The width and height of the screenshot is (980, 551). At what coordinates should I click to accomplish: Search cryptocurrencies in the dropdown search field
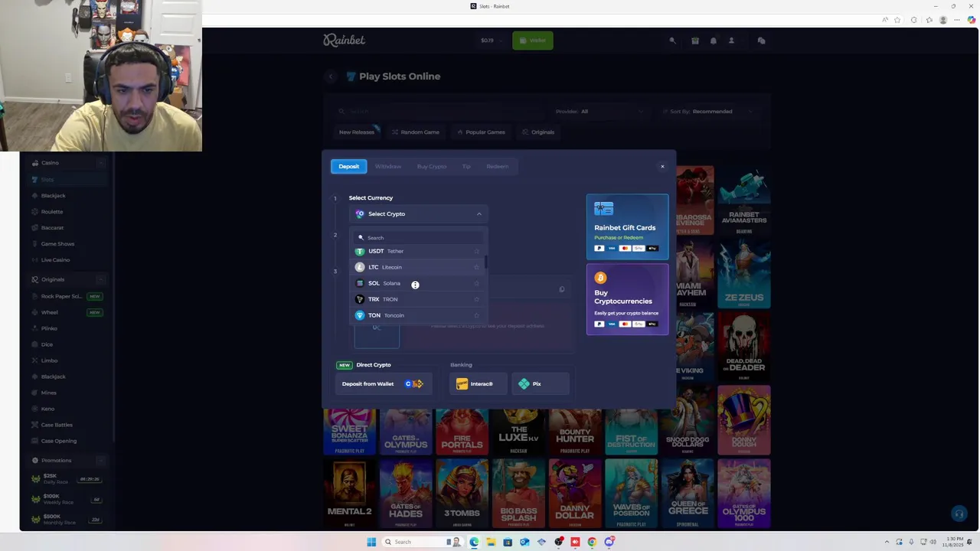pos(418,237)
